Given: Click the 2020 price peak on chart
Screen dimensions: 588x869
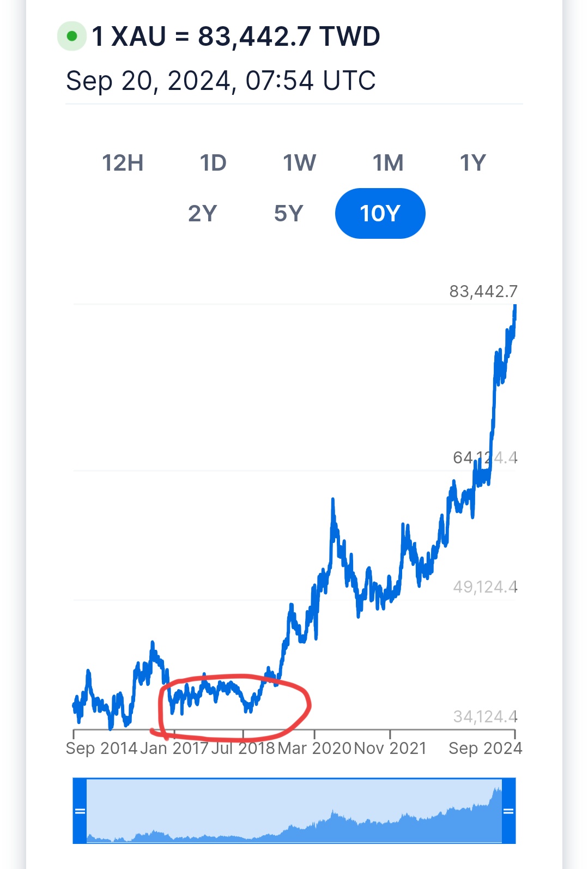Looking at the screenshot, I should tap(332, 500).
